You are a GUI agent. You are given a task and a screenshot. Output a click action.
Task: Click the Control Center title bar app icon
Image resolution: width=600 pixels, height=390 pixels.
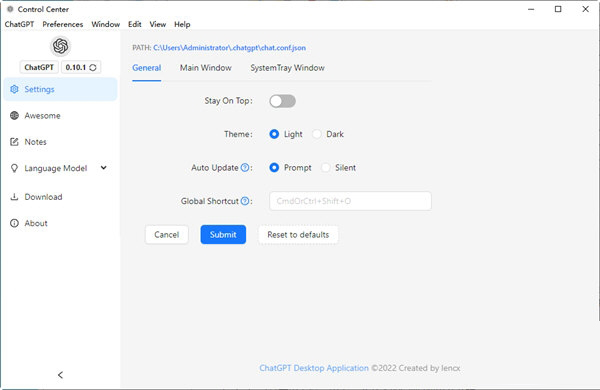coord(10,9)
